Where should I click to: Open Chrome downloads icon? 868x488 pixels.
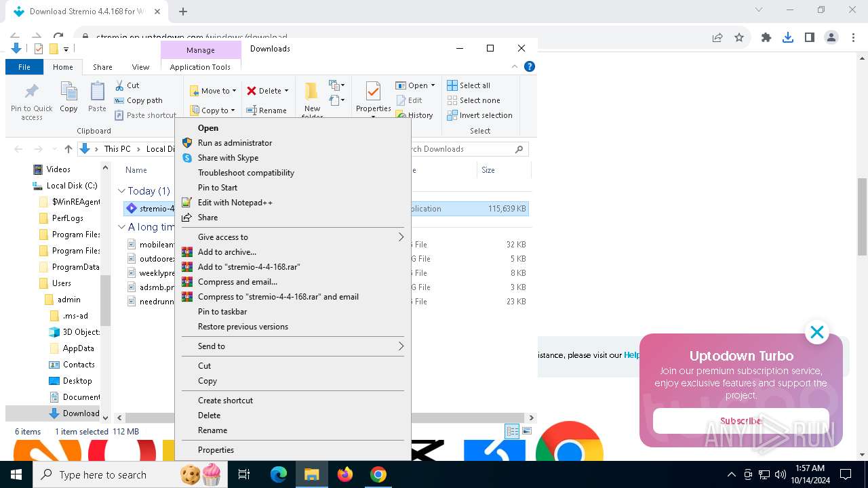[x=788, y=38]
